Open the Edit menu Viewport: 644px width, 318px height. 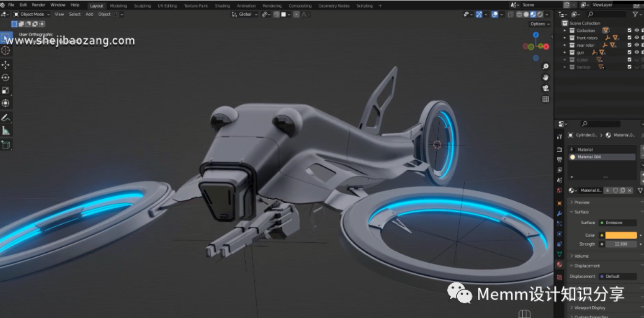tap(23, 5)
